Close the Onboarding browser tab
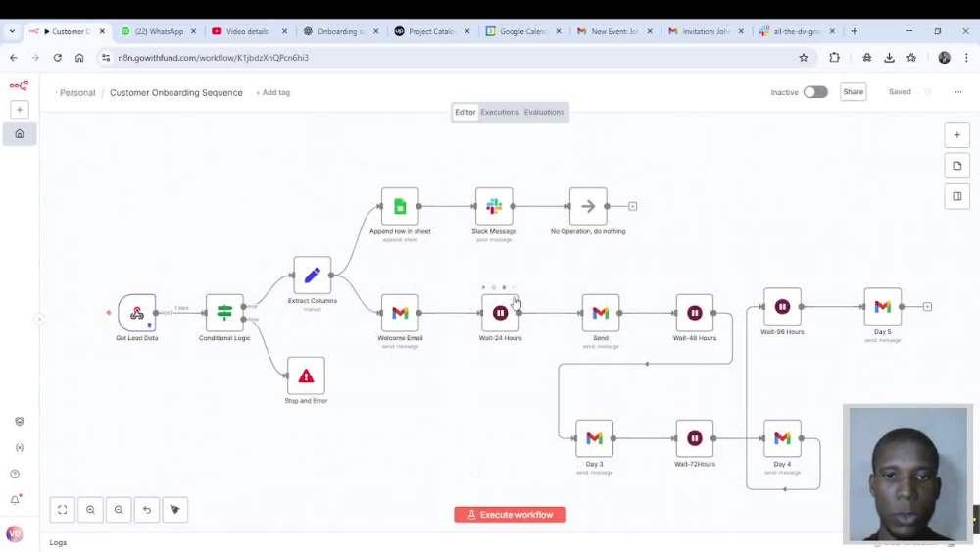 pos(375,31)
